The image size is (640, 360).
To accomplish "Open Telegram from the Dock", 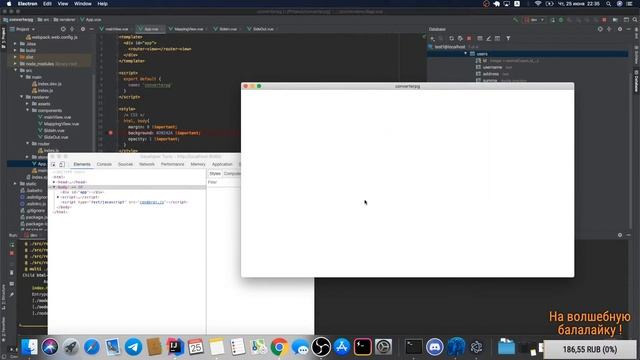I will 133,347.
